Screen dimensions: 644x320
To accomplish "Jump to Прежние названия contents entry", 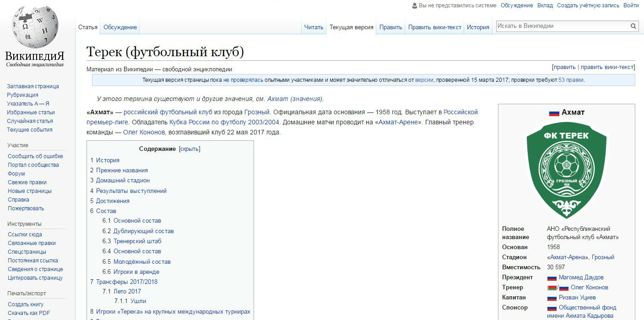I will tap(122, 171).
